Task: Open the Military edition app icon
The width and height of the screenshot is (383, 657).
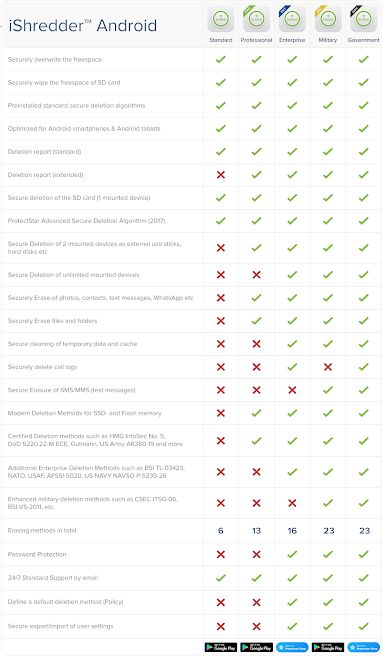Action: coord(328,20)
